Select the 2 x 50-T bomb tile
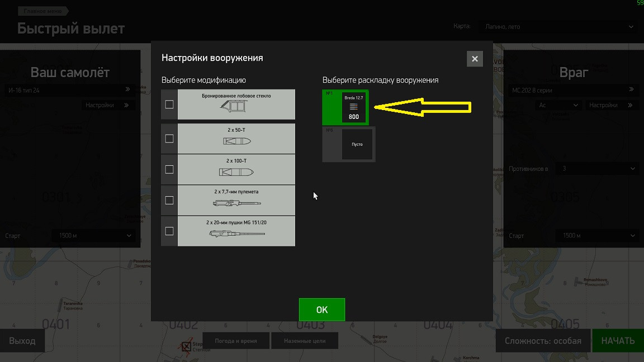Image resolution: width=644 pixels, height=362 pixels. [x=236, y=139]
